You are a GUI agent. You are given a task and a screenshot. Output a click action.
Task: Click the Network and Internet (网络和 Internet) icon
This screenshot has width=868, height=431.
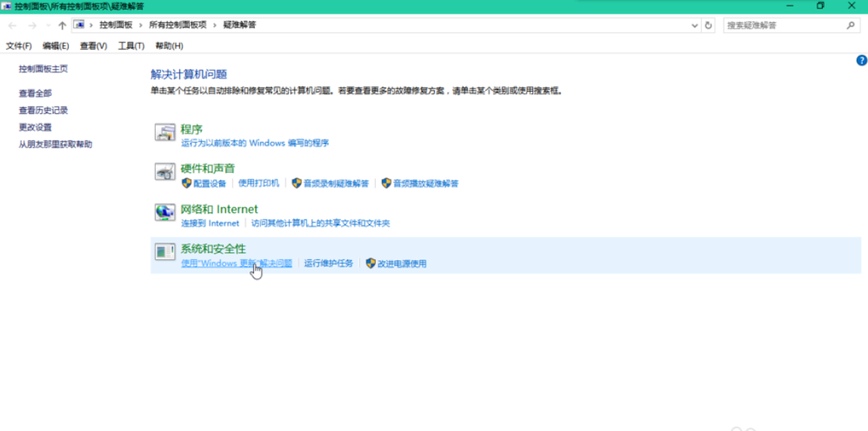click(x=165, y=212)
